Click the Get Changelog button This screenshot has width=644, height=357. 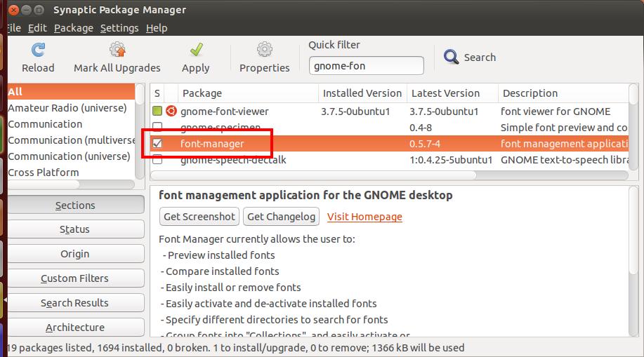[282, 217]
